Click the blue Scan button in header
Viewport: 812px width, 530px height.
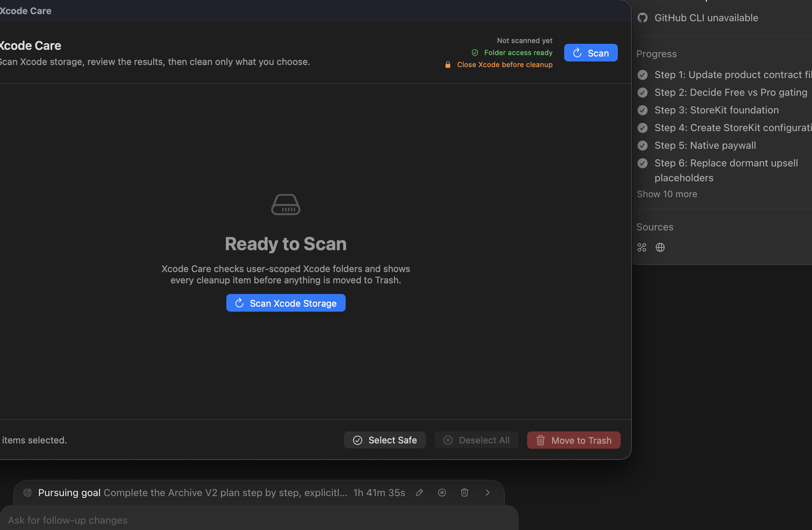(x=591, y=53)
